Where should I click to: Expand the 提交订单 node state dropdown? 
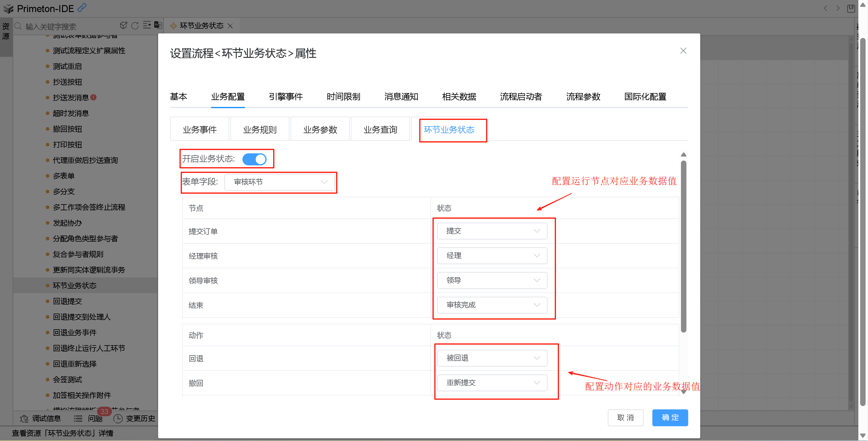click(x=492, y=231)
